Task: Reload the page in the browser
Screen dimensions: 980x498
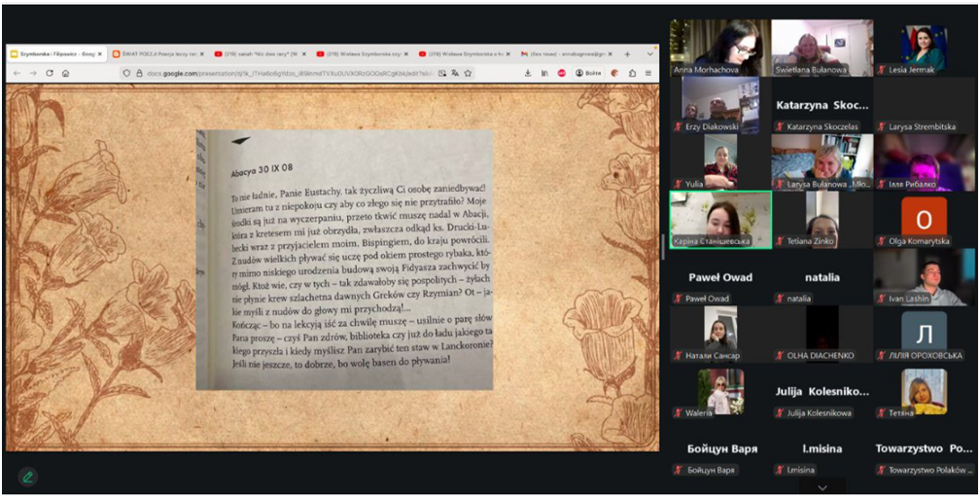Action: 49,73
